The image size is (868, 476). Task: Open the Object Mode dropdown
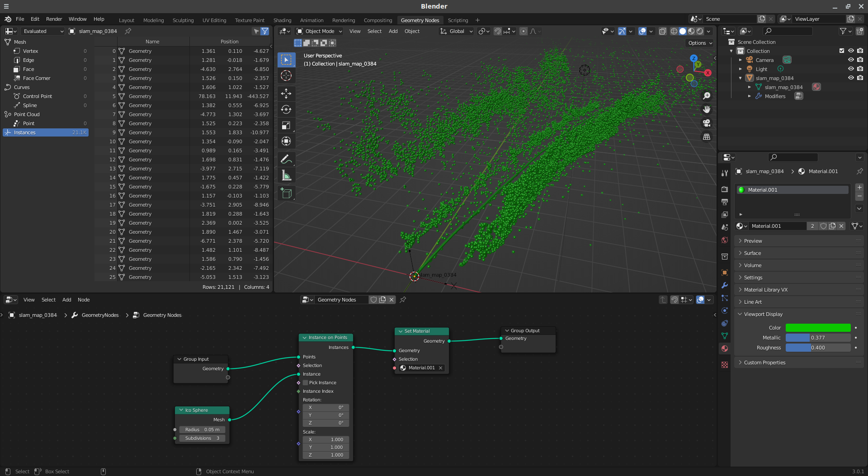tap(319, 31)
